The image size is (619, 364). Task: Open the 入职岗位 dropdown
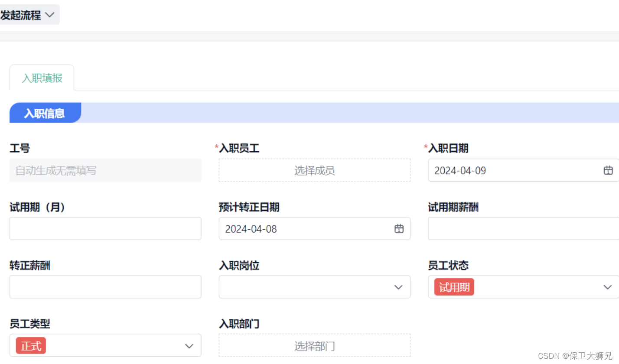(398, 287)
